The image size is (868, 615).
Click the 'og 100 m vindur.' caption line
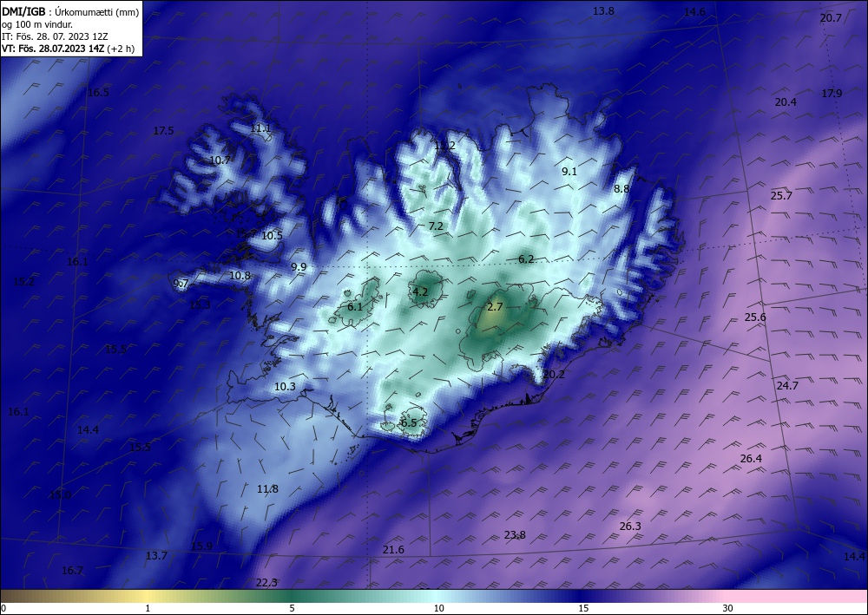point(37,24)
